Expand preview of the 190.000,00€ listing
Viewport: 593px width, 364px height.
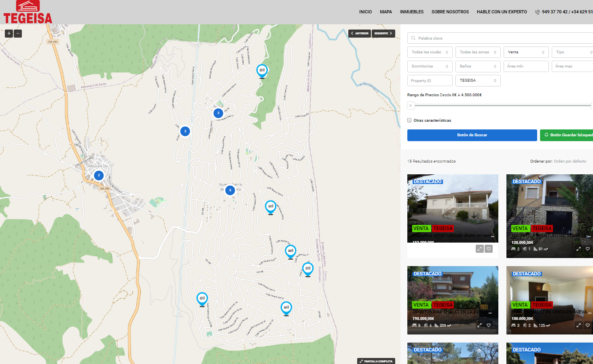[480, 325]
